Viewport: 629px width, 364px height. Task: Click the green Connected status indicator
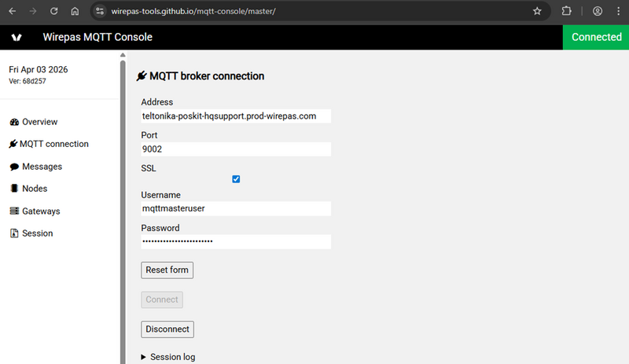click(x=596, y=37)
